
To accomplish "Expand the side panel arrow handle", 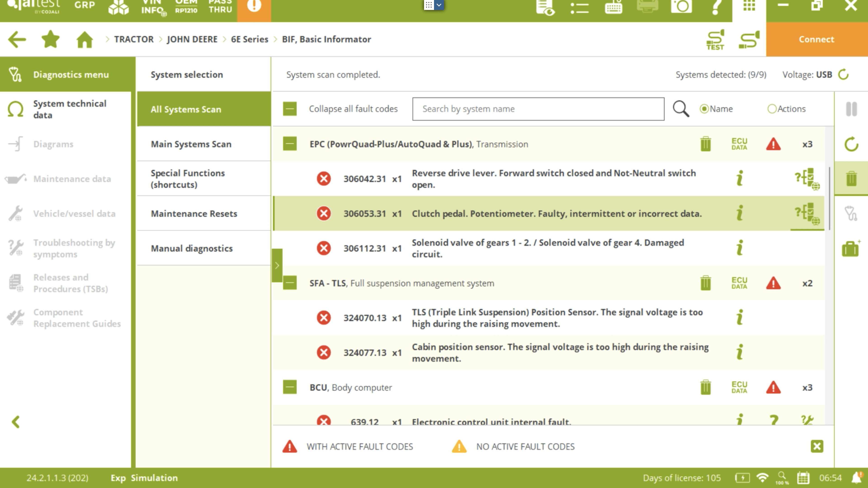I will [x=277, y=265].
